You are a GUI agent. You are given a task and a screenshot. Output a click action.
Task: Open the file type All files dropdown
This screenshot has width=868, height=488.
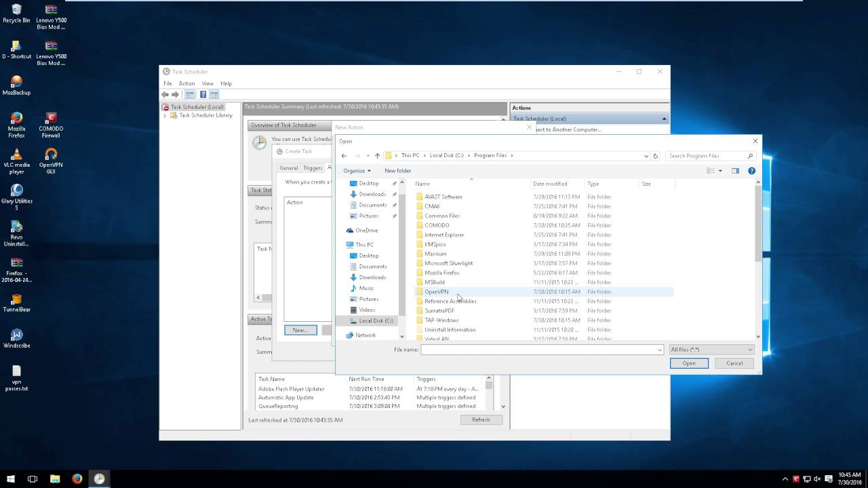click(711, 350)
